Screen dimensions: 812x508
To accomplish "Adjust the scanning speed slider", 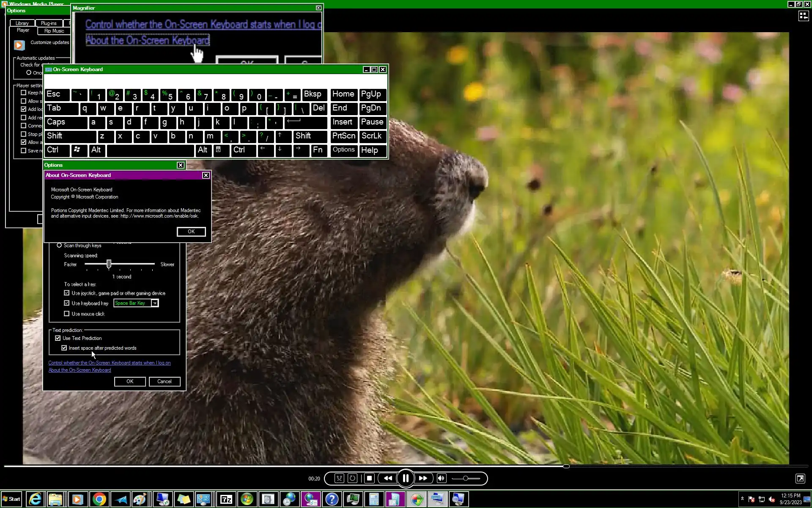I will 109,264.
